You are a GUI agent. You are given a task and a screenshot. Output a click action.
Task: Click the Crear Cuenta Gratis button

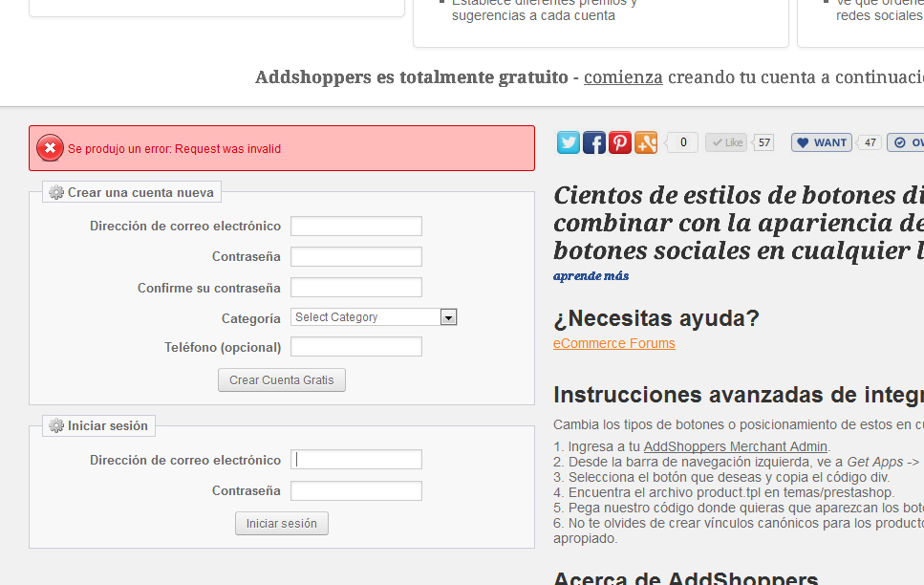click(282, 380)
